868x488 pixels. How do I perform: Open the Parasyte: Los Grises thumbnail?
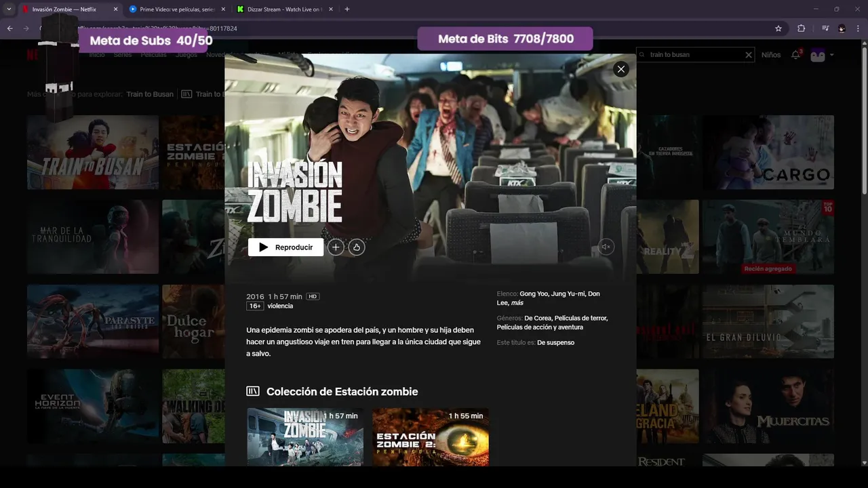(x=93, y=321)
